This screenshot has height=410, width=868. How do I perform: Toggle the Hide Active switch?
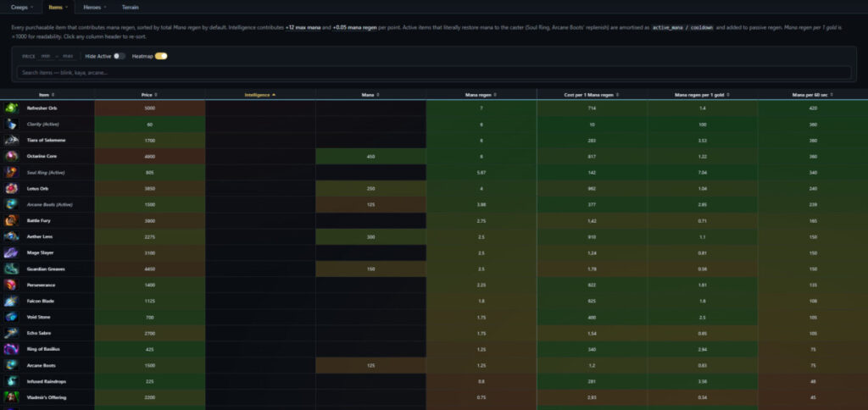120,56
